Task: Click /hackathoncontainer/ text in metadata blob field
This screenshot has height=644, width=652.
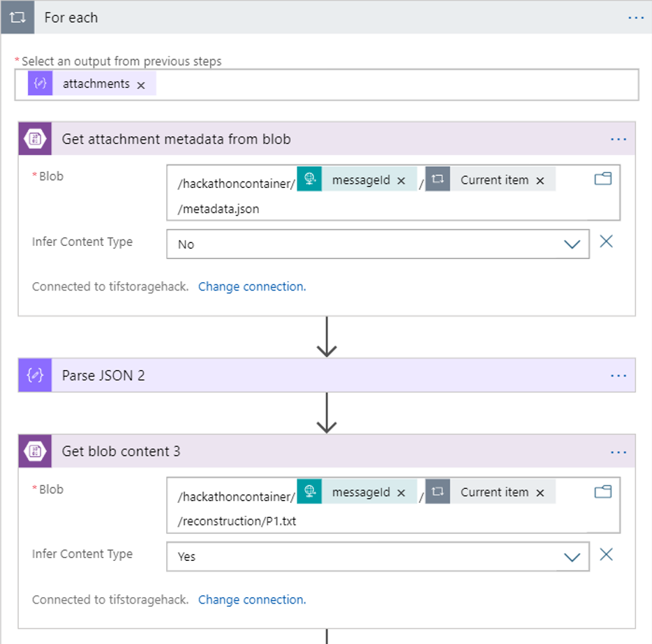Action: [x=236, y=184]
